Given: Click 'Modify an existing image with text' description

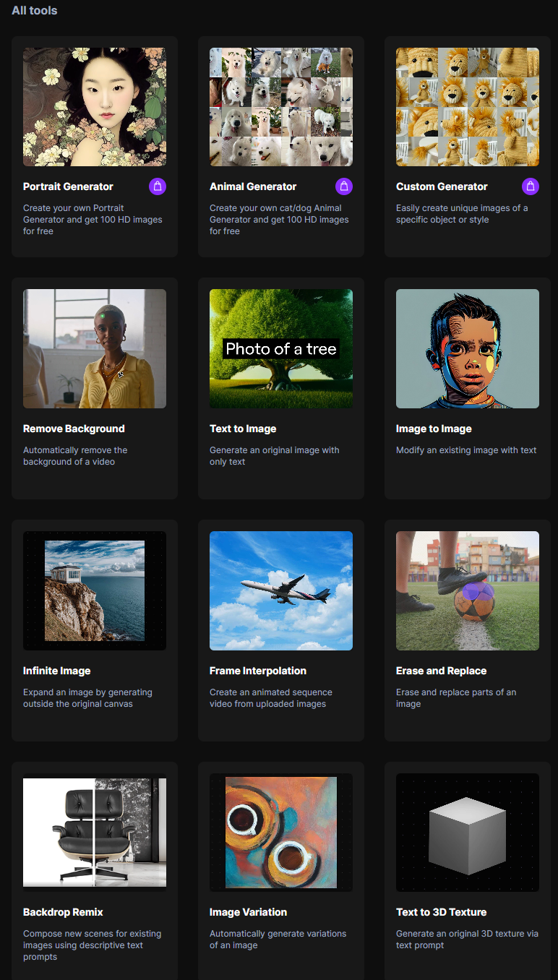Looking at the screenshot, I should click(466, 450).
